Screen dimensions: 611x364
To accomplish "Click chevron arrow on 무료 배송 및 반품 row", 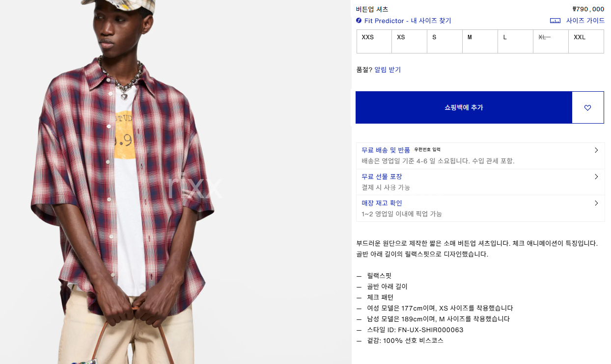I will (596, 150).
